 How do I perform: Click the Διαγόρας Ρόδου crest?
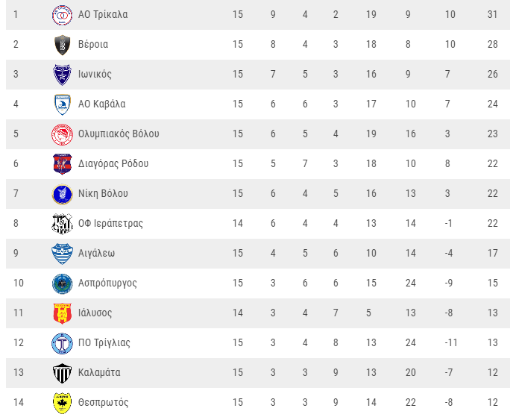coord(62,164)
